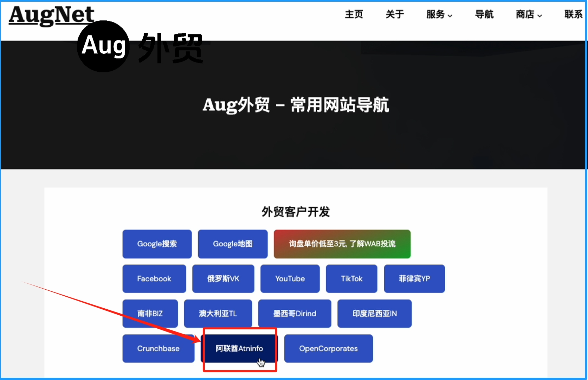This screenshot has height=380, width=588.
Task: Open the 联系 menu item
Action: 574,14
